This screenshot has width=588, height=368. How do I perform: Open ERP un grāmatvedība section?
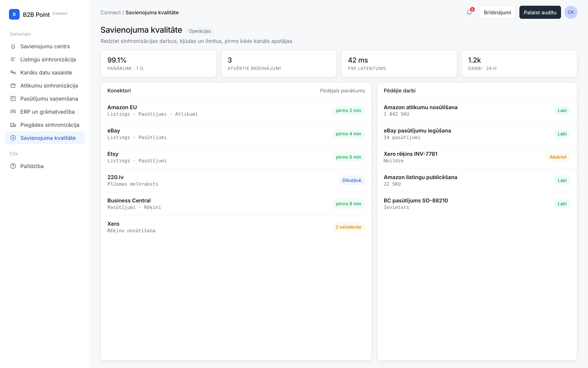click(x=45, y=112)
